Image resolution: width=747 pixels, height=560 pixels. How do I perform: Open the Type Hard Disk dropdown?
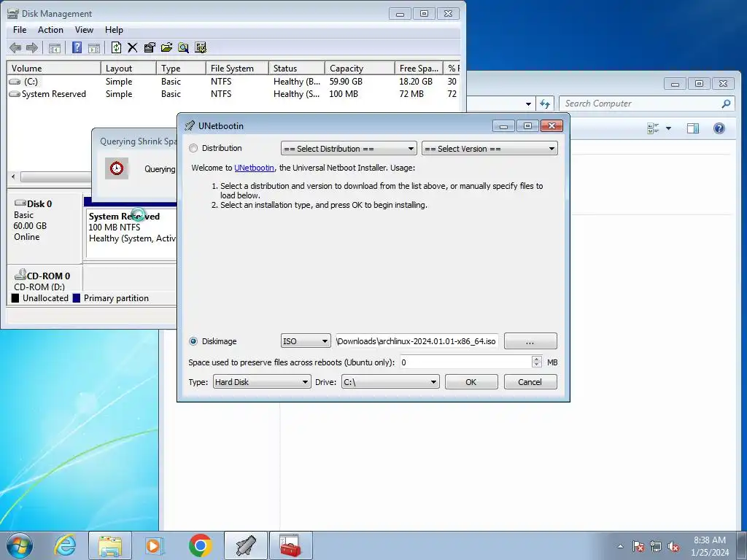pyautogui.click(x=262, y=382)
